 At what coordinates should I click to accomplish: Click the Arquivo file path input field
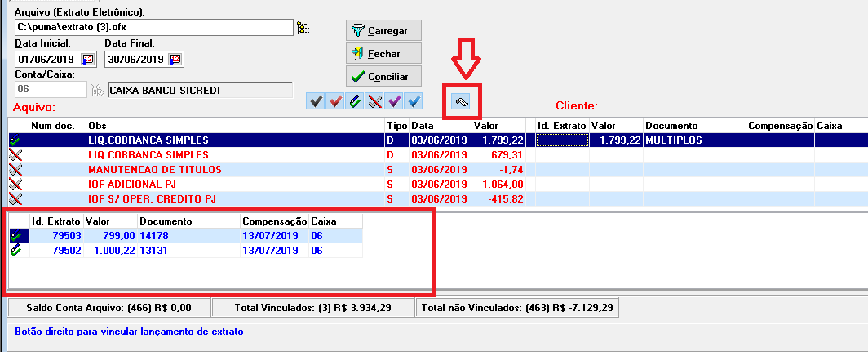(x=153, y=28)
